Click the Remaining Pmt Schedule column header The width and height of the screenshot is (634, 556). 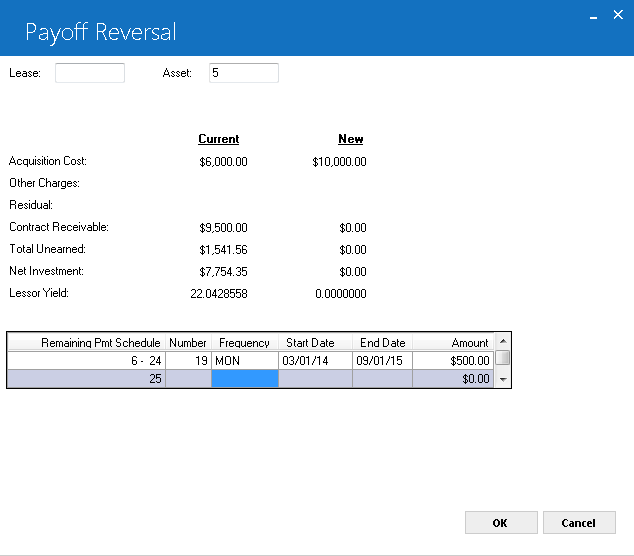tap(87, 342)
